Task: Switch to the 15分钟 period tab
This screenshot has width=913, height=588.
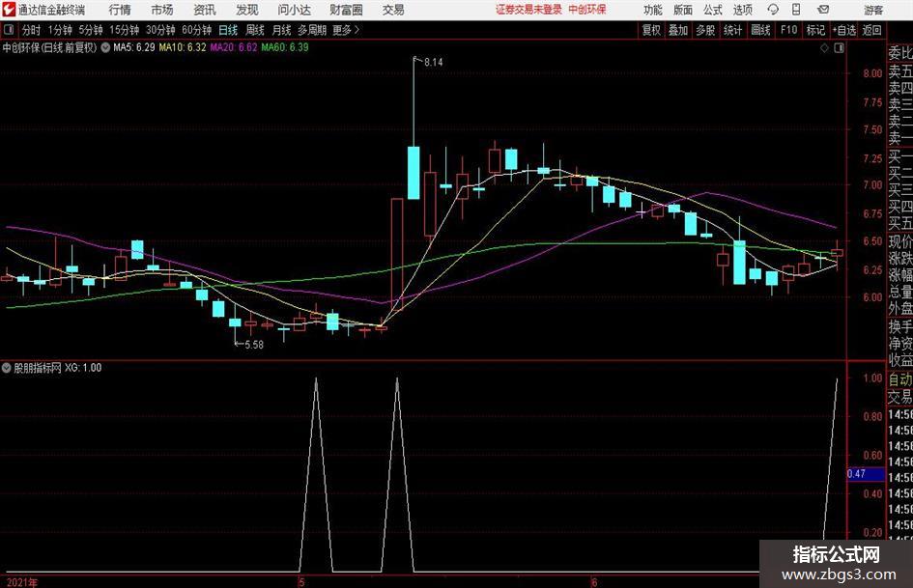Action: (125, 30)
